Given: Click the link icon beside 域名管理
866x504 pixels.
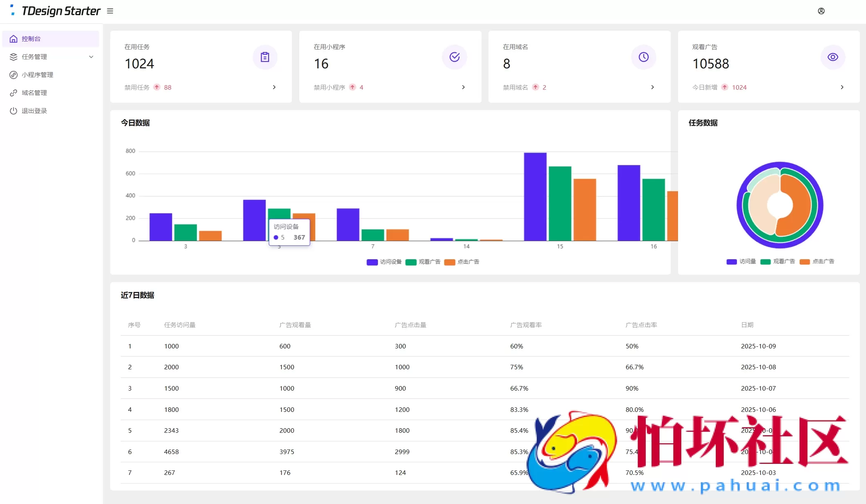Looking at the screenshot, I should [14, 93].
